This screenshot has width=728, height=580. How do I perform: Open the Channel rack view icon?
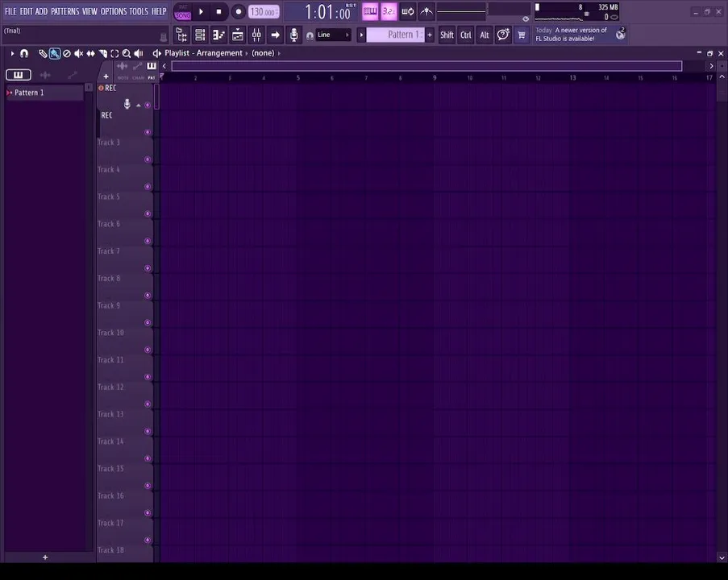pos(200,35)
